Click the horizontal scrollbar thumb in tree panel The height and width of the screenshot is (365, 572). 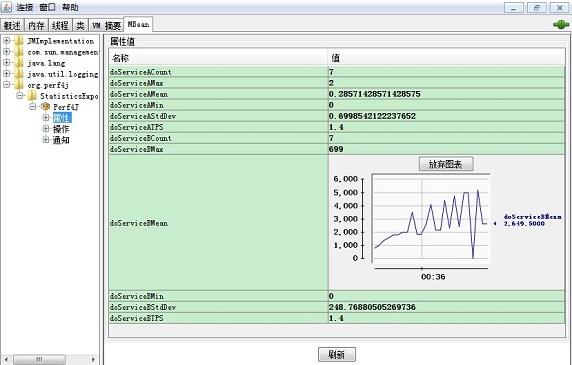pyautogui.click(x=39, y=360)
